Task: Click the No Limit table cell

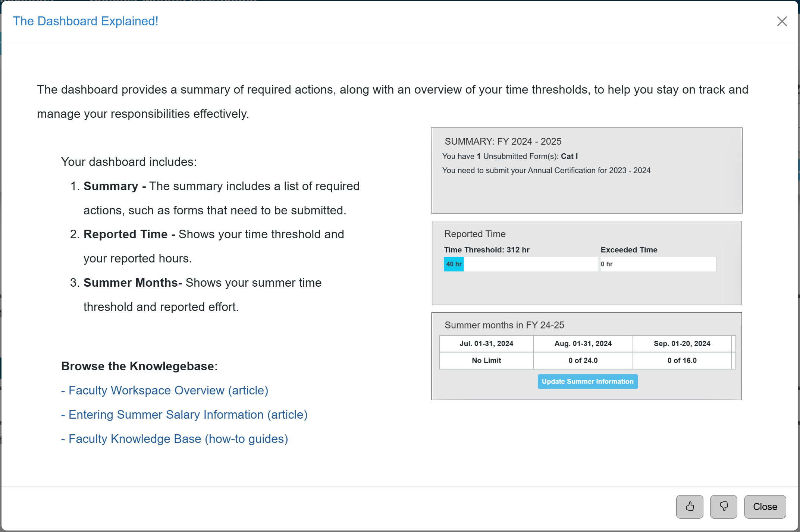Action: [x=486, y=361]
